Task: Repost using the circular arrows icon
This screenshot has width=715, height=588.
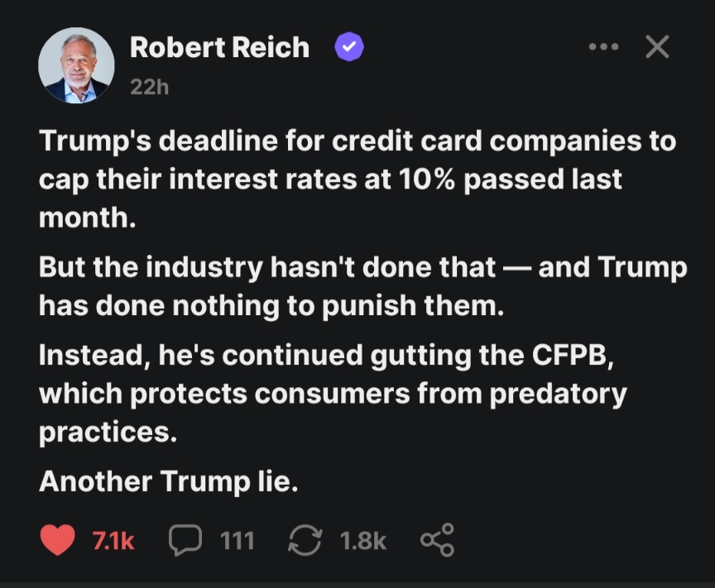Action: 304,541
